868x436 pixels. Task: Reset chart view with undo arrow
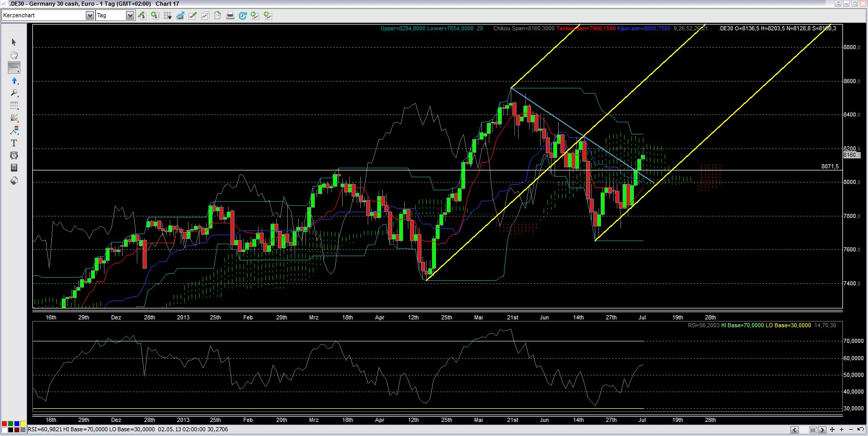861,430
